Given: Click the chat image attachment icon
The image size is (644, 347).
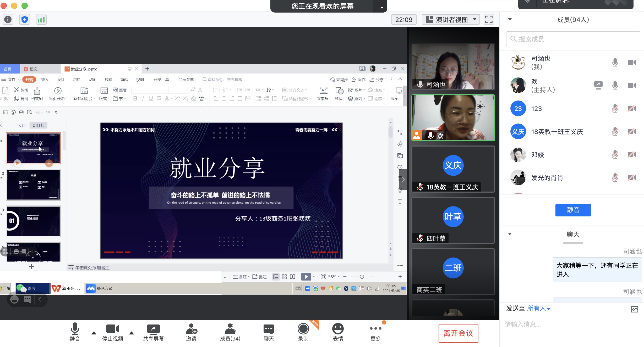Looking at the screenshot, I should tap(634, 309).
